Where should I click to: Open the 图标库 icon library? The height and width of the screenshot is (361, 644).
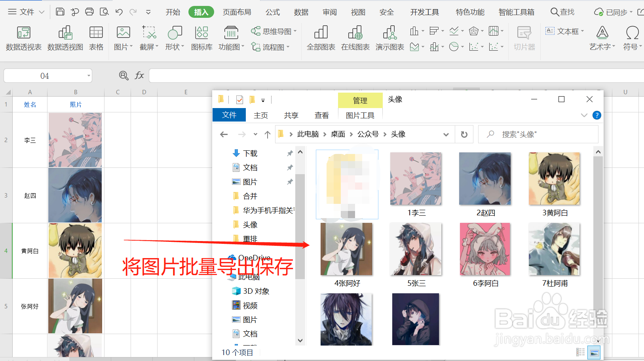pyautogui.click(x=202, y=38)
